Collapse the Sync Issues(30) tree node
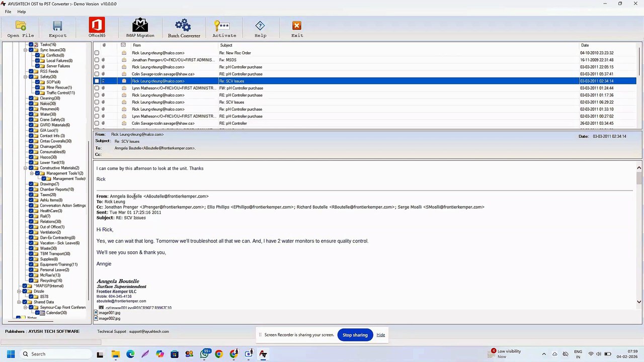Screen dimensions: 644x362 pyautogui.click(x=25, y=50)
